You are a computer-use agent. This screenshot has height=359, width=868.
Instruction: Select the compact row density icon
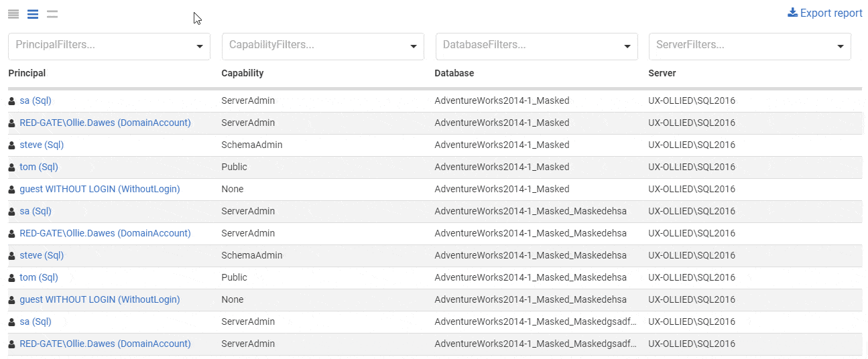coord(13,14)
